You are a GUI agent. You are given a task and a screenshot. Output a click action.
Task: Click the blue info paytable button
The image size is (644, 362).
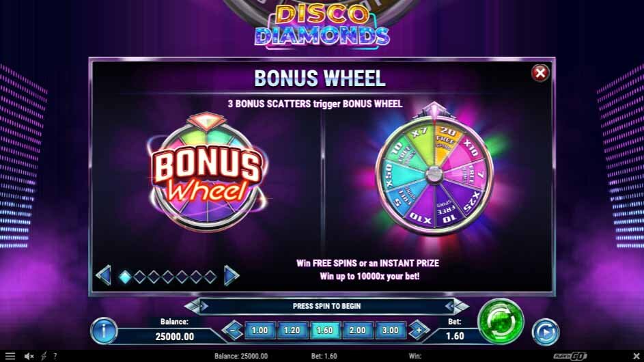[104, 331]
